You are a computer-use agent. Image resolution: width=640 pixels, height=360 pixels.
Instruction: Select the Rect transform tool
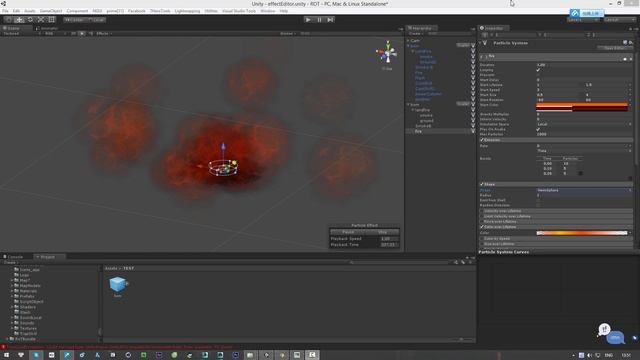52,20
